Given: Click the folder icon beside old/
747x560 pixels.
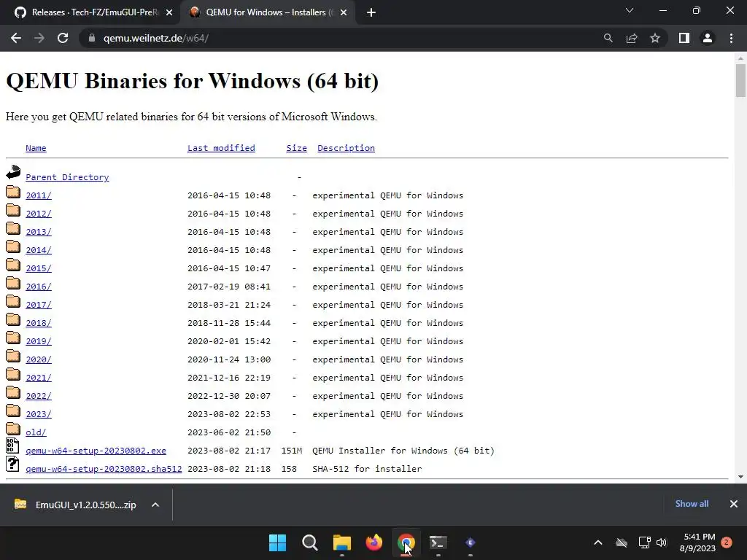Looking at the screenshot, I should point(13,429).
